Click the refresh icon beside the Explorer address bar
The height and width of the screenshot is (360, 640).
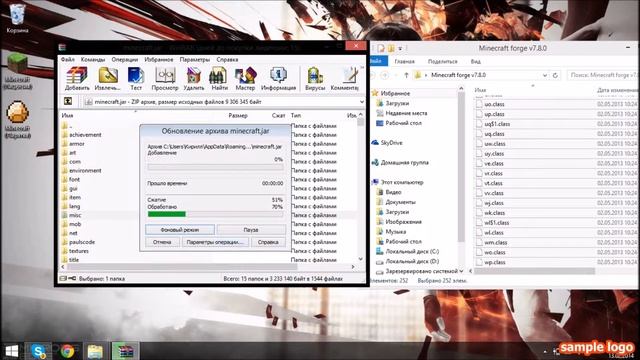click(x=555, y=75)
